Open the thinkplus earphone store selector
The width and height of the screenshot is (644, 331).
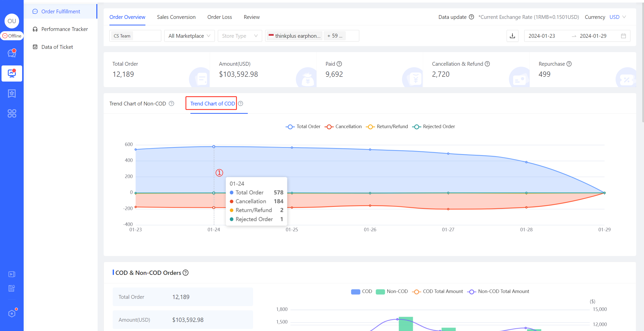tap(312, 36)
